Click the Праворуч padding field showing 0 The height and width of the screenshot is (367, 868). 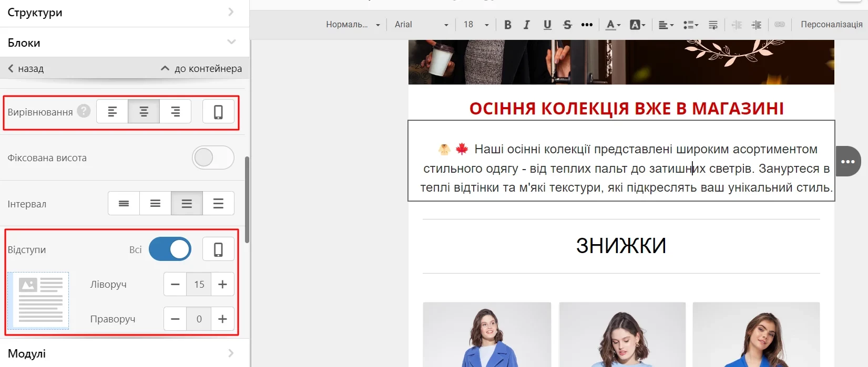click(199, 319)
